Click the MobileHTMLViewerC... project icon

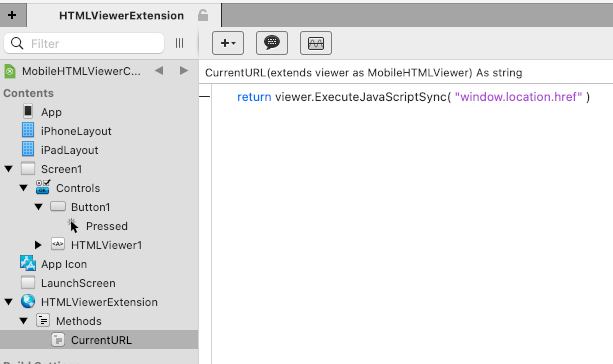click(x=10, y=72)
